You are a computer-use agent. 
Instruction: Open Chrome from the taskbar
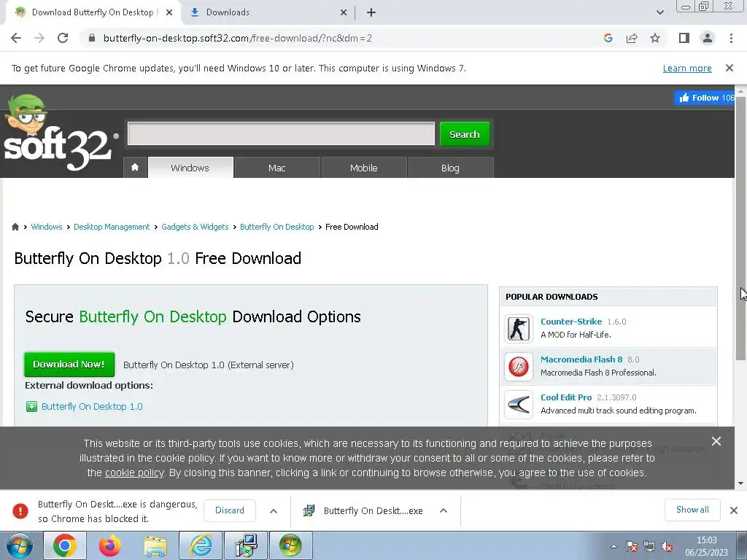[x=65, y=545]
